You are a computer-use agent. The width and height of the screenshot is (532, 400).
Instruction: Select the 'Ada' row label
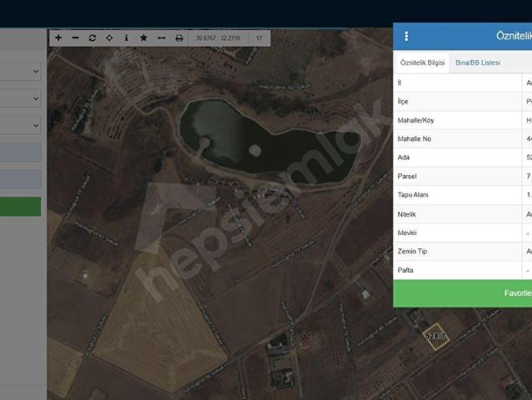point(404,157)
